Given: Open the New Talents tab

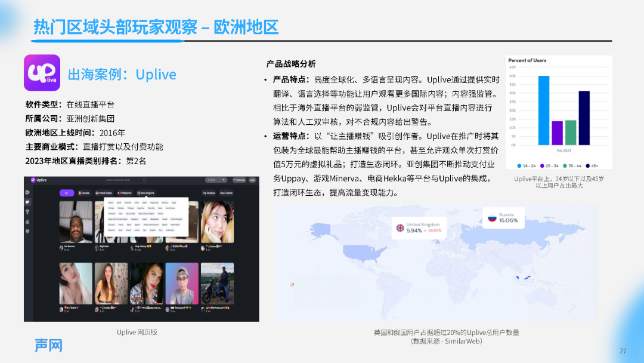Looking at the screenshot, I should coord(227,193).
